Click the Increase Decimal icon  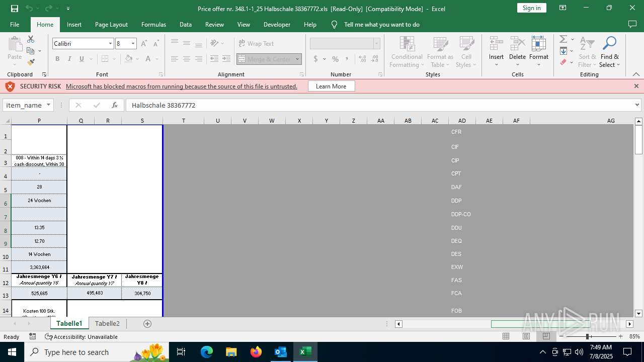tap(363, 59)
